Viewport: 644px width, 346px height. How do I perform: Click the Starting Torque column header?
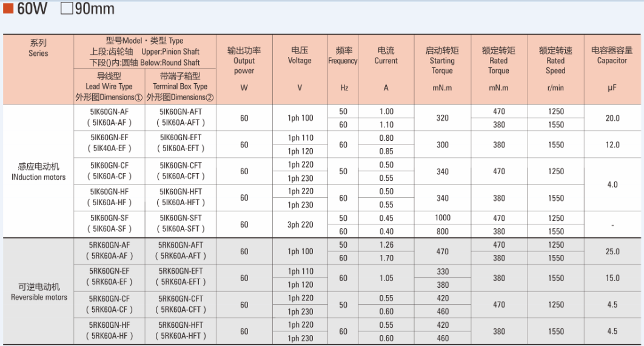coord(442,61)
